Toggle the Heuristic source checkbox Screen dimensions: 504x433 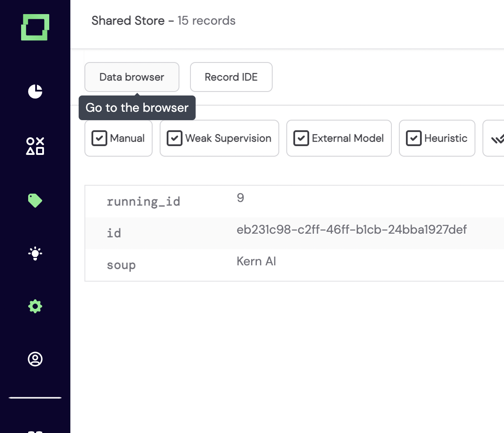[x=413, y=138]
